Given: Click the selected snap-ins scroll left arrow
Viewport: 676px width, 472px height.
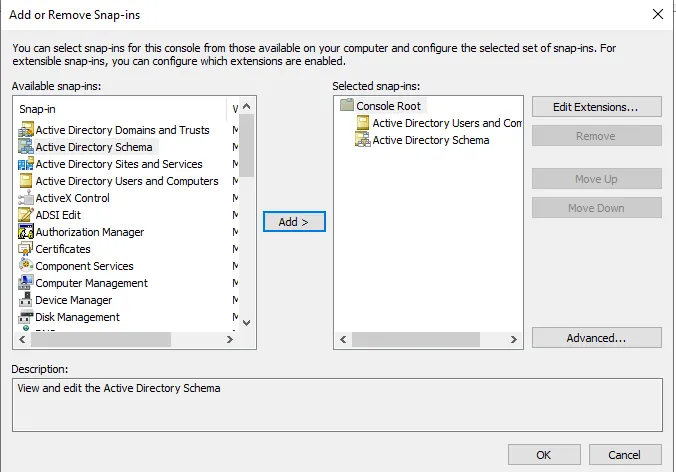Looking at the screenshot, I should coord(343,339).
